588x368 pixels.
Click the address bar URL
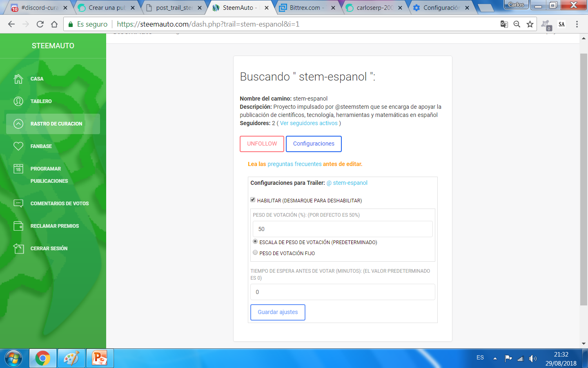coord(208,24)
